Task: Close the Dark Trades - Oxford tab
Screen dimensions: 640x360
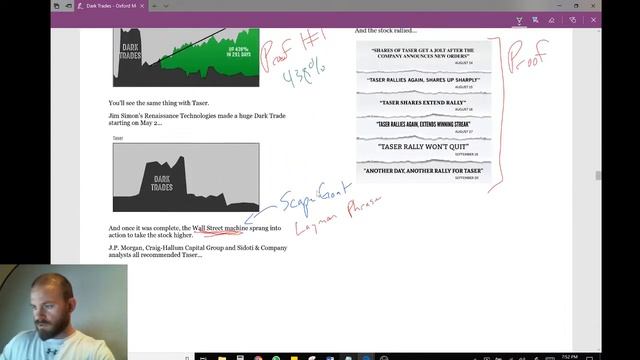Action: pos(142,6)
